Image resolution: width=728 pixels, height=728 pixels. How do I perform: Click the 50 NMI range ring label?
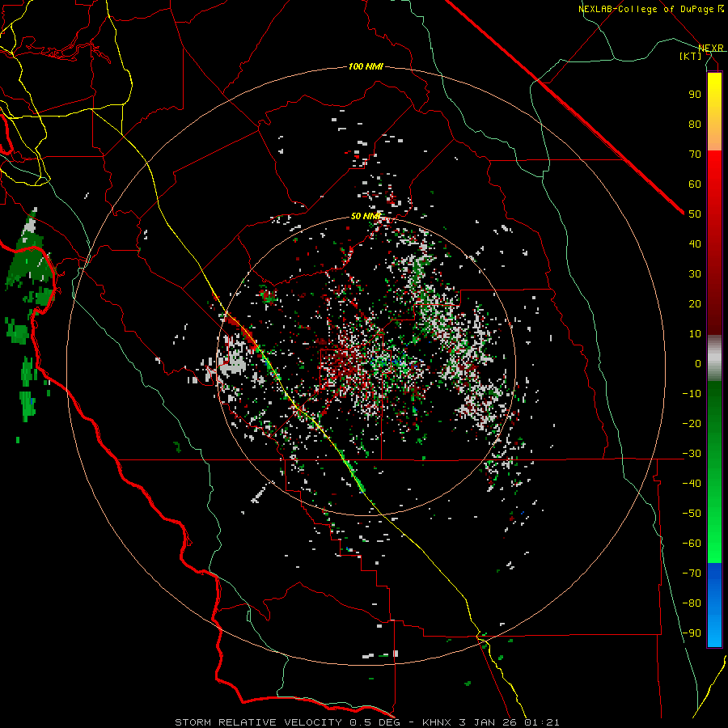point(366,216)
